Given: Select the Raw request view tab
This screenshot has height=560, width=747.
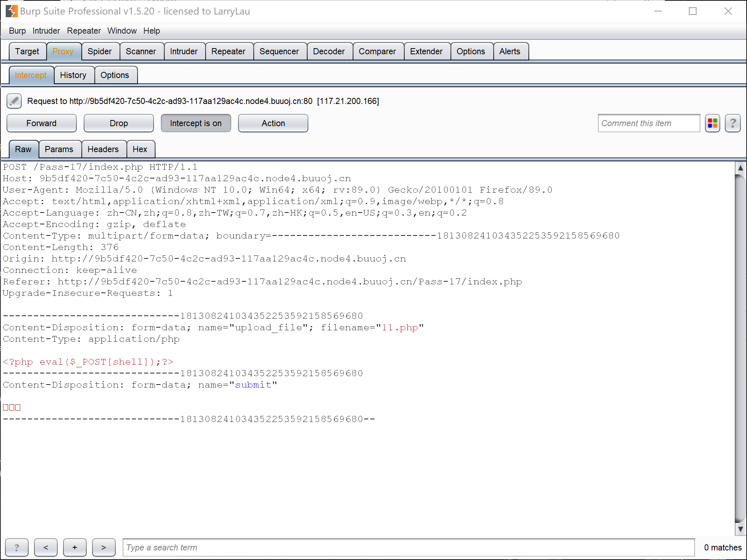Looking at the screenshot, I should pos(23,149).
